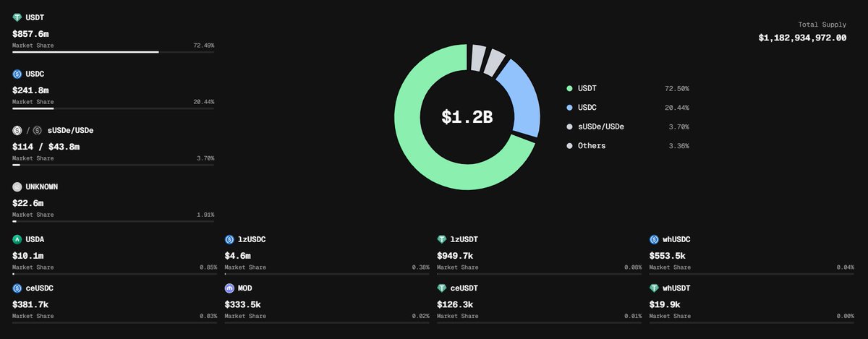The width and height of the screenshot is (868, 339).
Task: Click the lzUSDC 0.38% market share bar
Action: pos(327,274)
